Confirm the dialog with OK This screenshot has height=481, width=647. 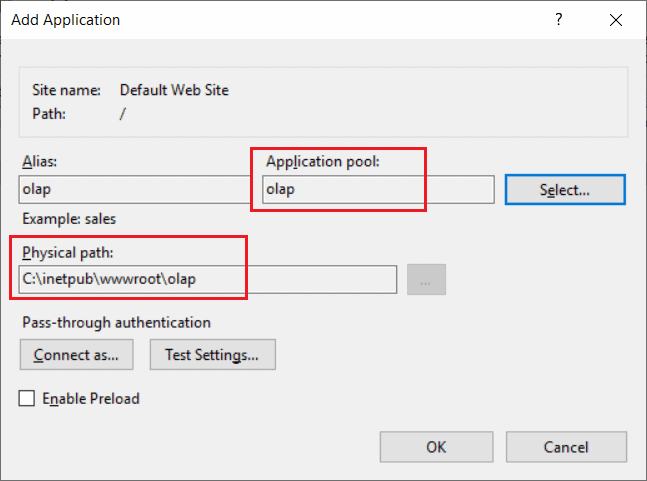click(x=436, y=446)
